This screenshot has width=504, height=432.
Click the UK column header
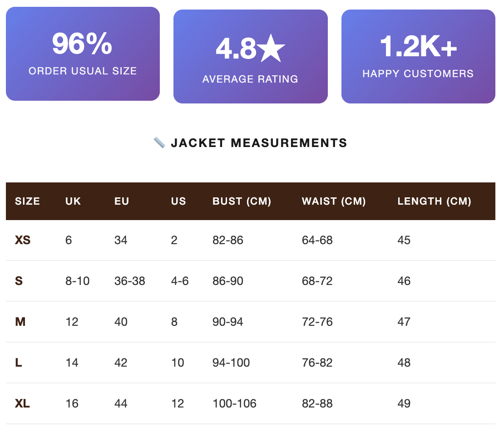73,201
